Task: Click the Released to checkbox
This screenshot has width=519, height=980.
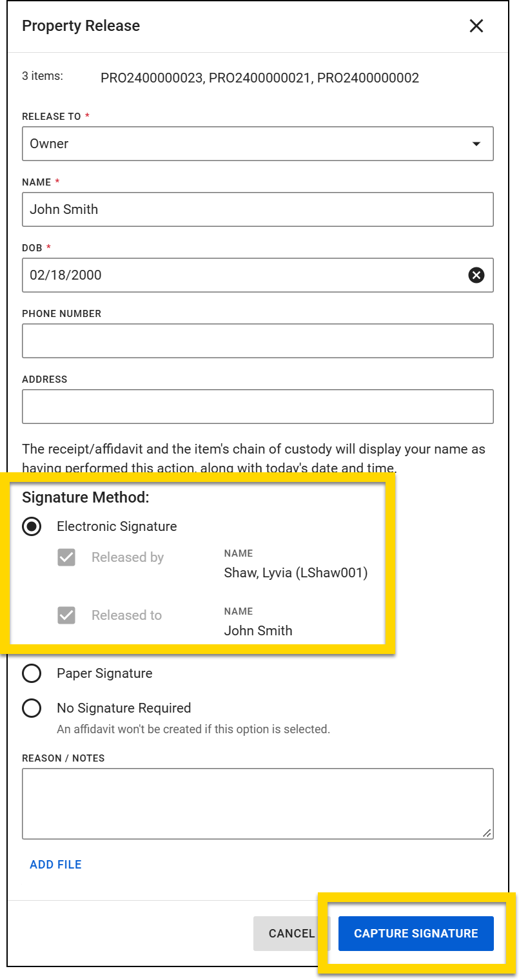Action: pos(66,615)
